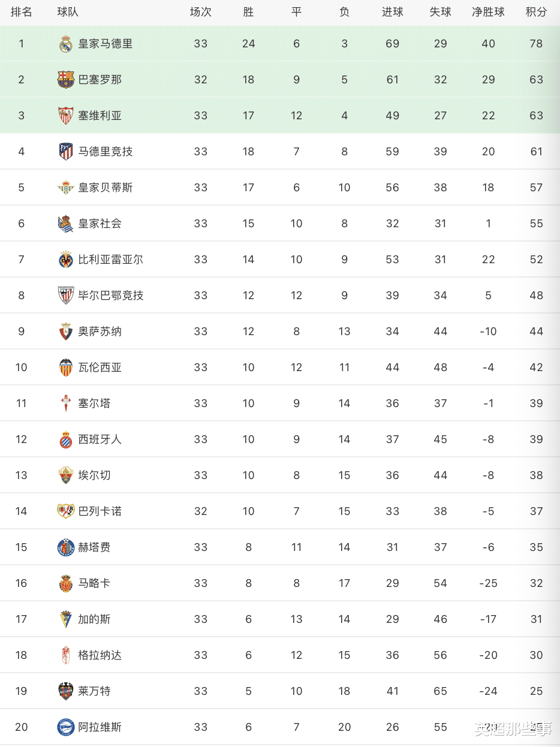Open team 毕尔巴鄂竞技
Viewport: 560px width, 747px height.
pyautogui.click(x=111, y=296)
